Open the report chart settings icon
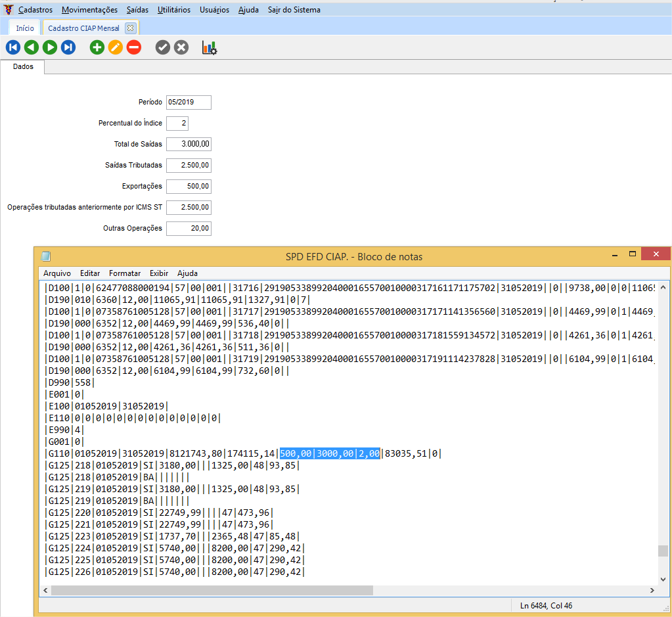Image resolution: width=672 pixels, height=617 pixels. click(210, 47)
